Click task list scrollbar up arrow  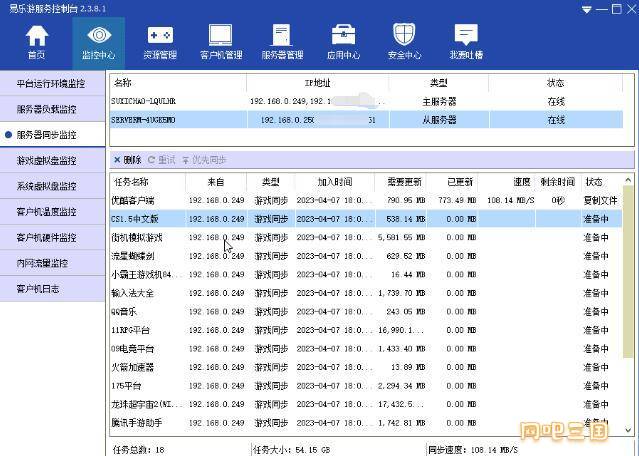(x=628, y=180)
